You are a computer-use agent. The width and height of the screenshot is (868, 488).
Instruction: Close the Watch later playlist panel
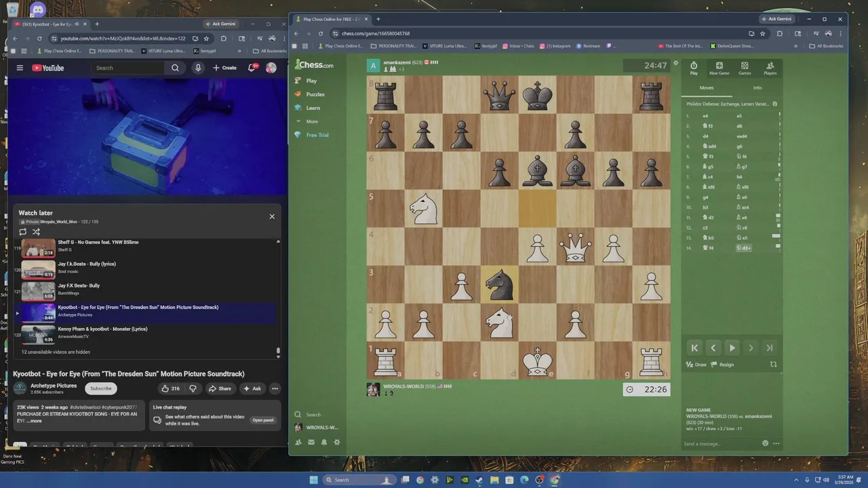click(272, 216)
